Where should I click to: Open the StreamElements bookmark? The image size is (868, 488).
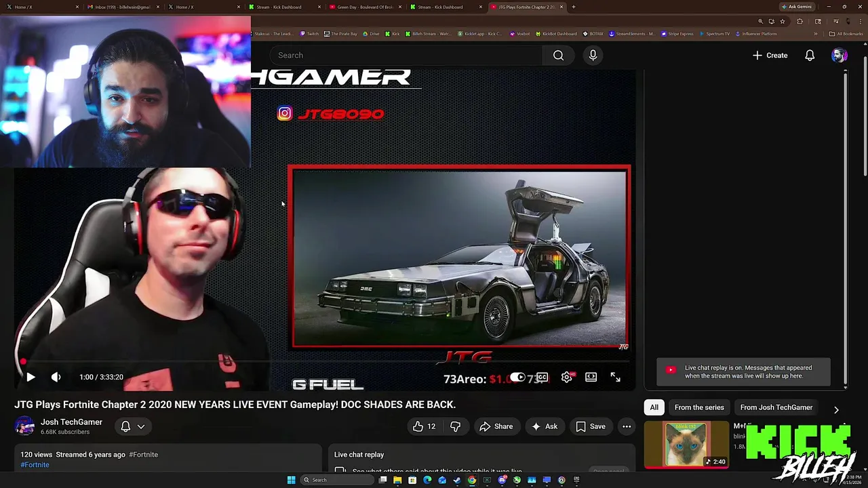632,34
